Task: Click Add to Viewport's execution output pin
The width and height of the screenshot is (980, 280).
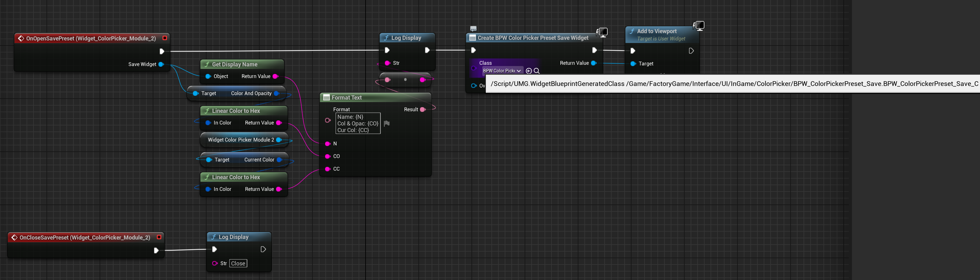Action: tap(691, 51)
